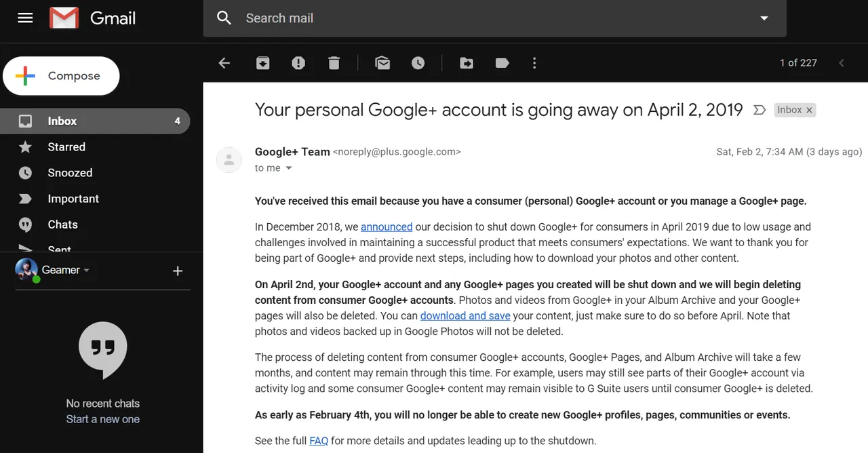
Task: Start new chat with plus icon
Action: click(178, 271)
